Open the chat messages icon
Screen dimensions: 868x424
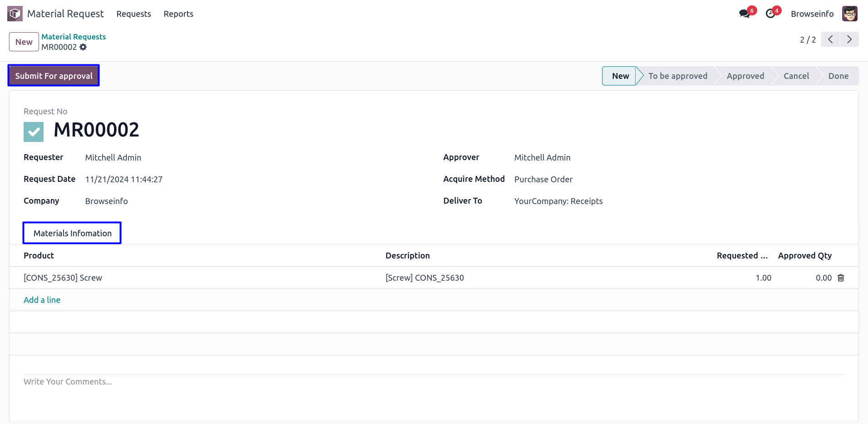(745, 14)
